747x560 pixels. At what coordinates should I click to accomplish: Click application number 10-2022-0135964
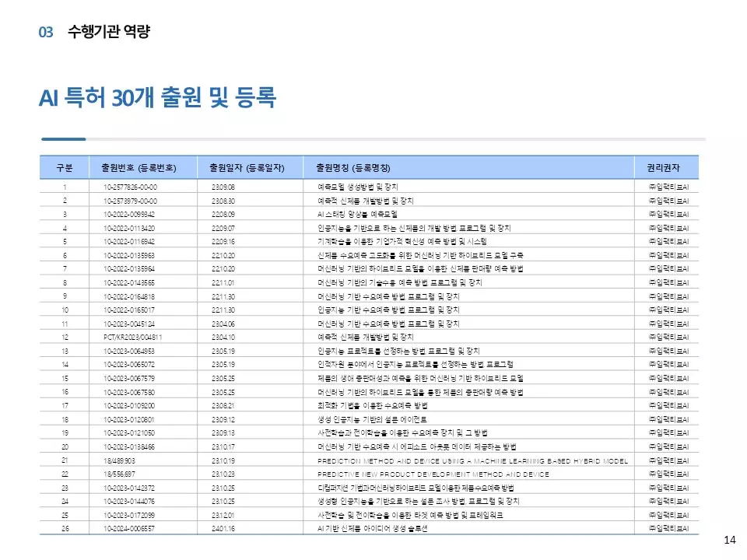tap(129, 268)
